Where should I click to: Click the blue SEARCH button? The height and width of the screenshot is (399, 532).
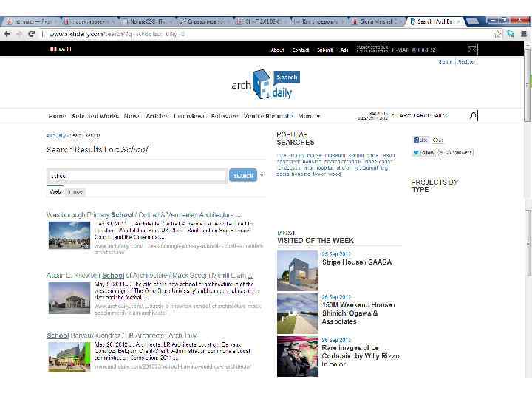click(x=243, y=175)
